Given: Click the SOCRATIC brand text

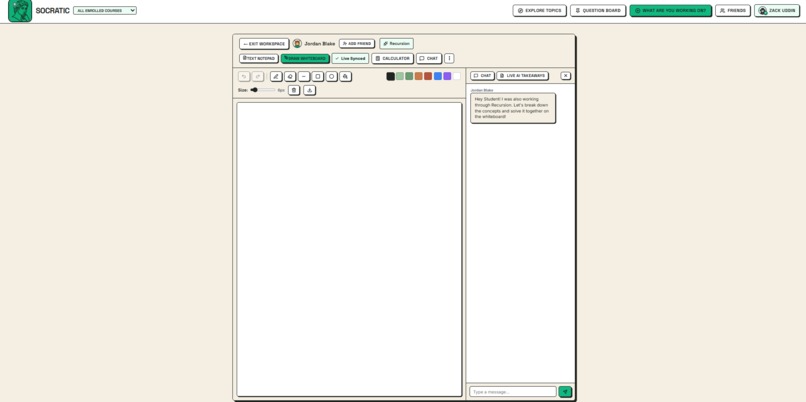Looking at the screenshot, I should (x=52, y=10).
